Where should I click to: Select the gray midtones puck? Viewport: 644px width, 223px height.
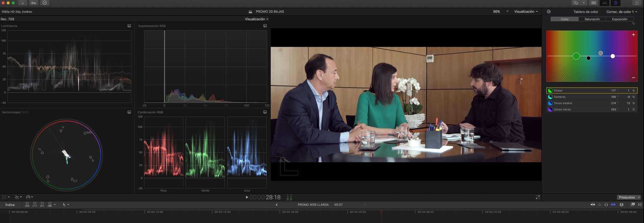(601, 53)
